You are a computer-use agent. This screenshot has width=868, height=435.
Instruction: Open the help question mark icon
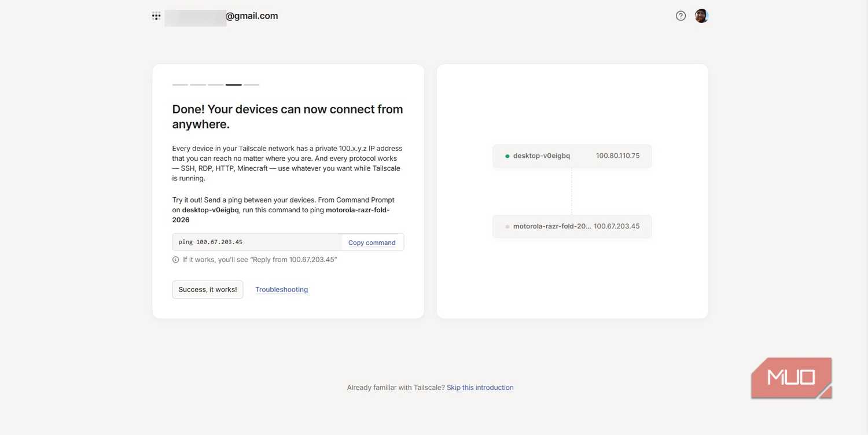tap(681, 16)
